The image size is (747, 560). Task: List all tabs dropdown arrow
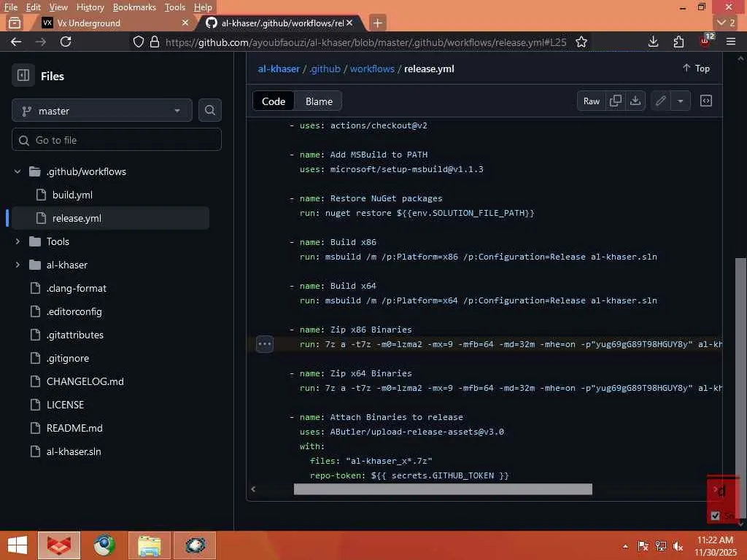click(727, 23)
